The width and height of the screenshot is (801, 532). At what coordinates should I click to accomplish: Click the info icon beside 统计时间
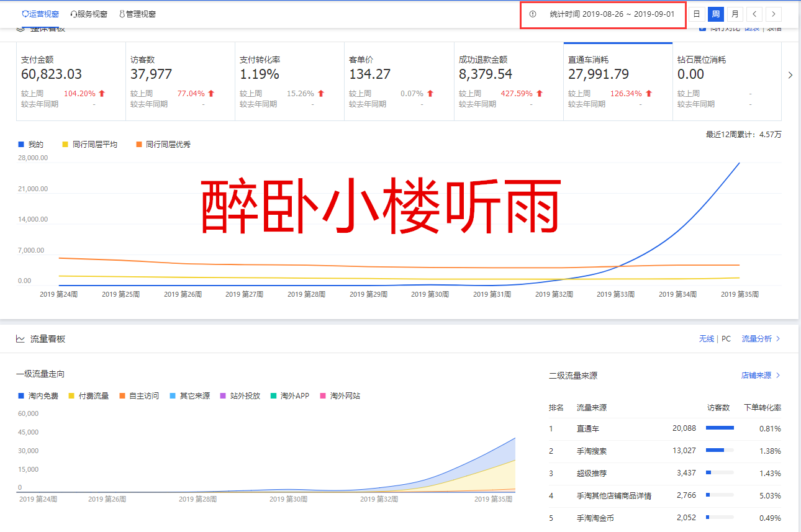point(532,14)
